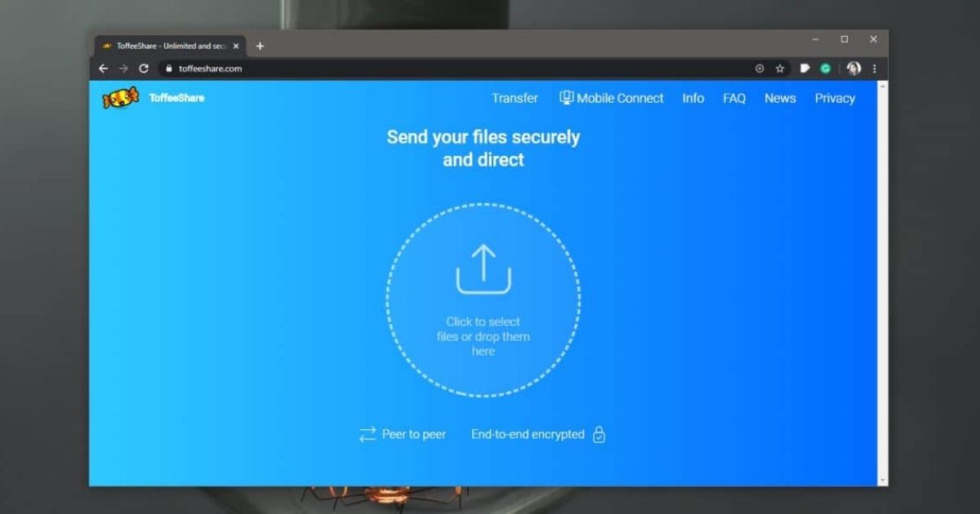Bookmark this page with the star icon
980x514 pixels.
780,69
